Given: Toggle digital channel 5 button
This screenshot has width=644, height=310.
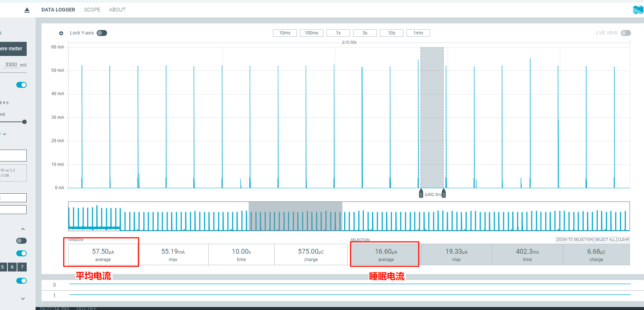Looking at the screenshot, I should 3,267.
